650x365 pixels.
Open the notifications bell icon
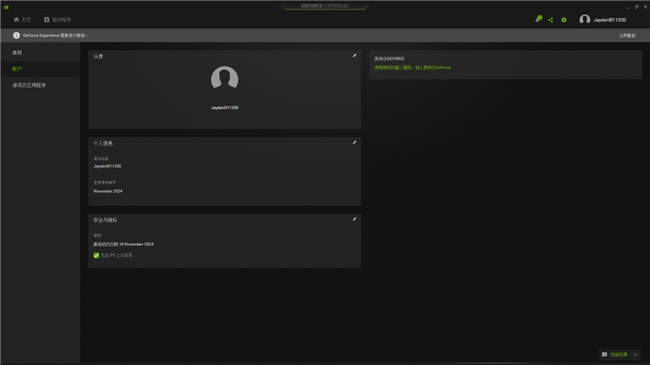tap(538, 19)
